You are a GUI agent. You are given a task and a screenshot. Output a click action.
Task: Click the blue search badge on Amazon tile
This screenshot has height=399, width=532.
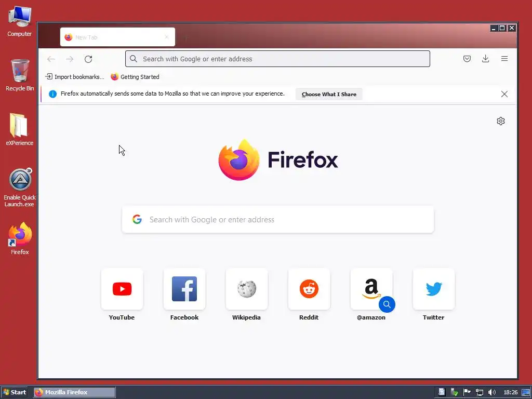(x=387, y=304)
